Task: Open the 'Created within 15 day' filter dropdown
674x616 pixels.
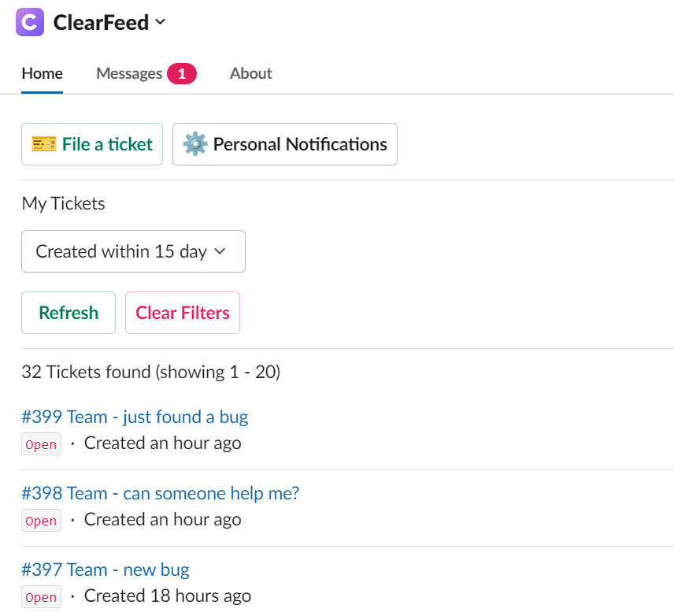Action: point(133,251)
